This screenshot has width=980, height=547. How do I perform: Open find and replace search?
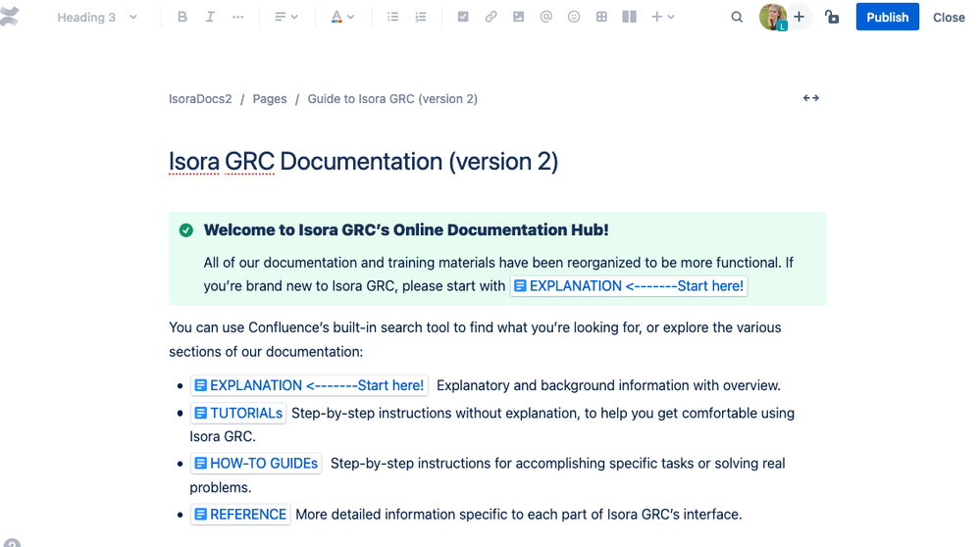point(737,17)
